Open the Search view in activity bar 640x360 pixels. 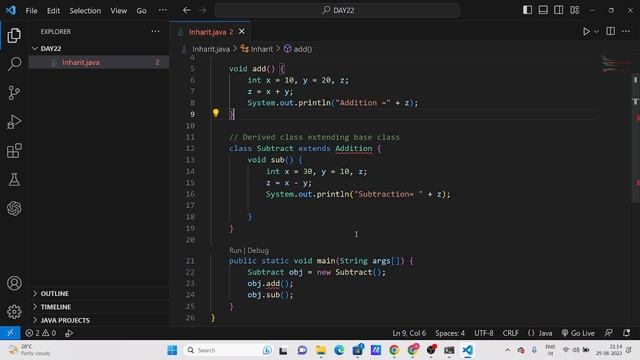pyautogui.click(x=14, y=64)
